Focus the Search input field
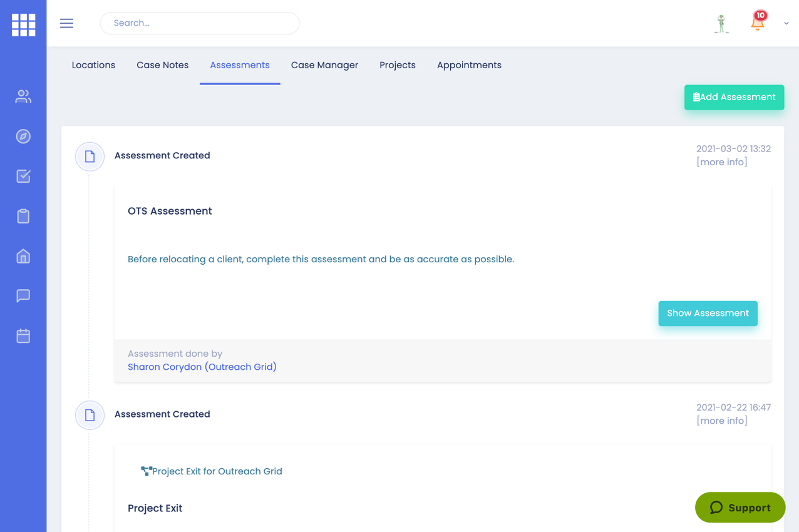The width and height of the screenshot is (799, 532). tap(200, 23)
